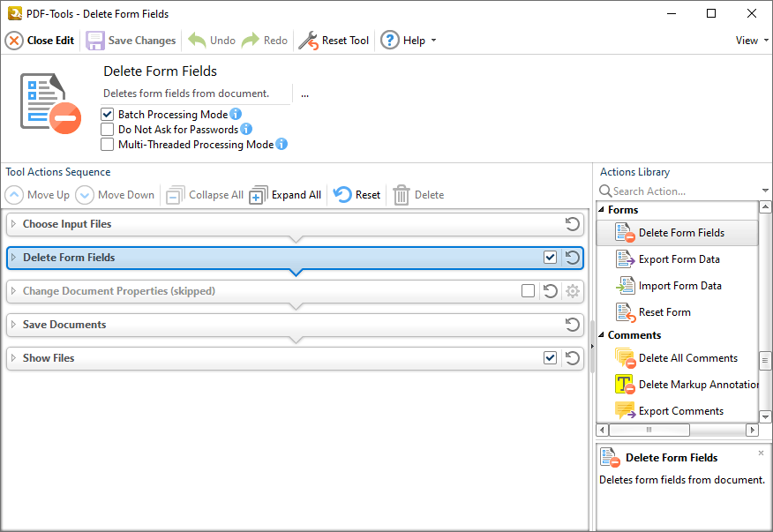Uncheck the Show Files step checkbox
The width and height of the screenshot is (773, 532).
point(550,358)
